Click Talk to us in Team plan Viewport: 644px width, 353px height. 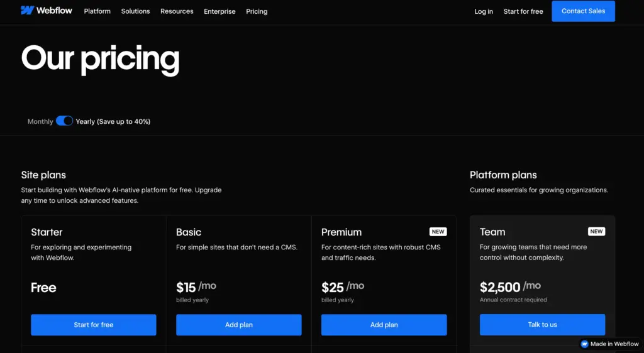pyautogui.click(x=542, y=325)
